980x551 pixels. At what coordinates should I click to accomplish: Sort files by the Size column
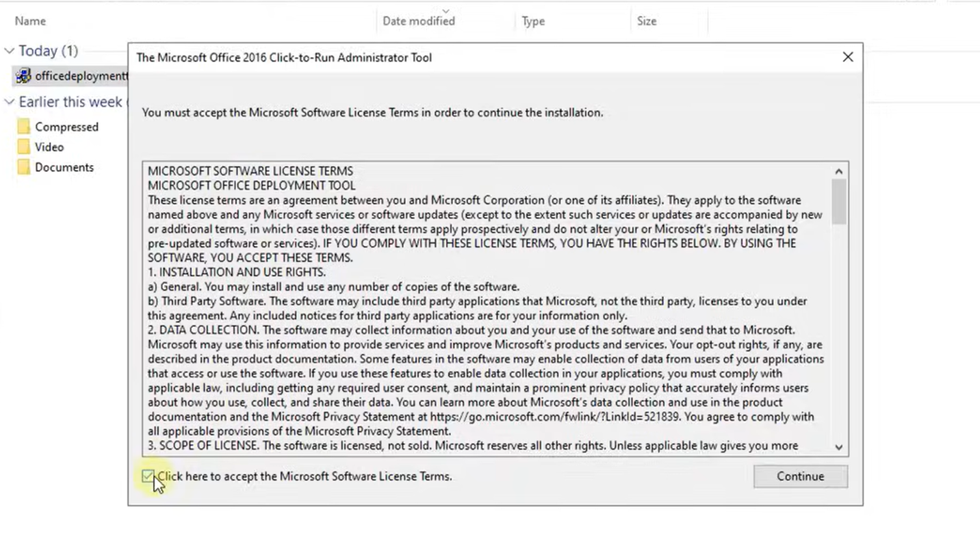[x=647, y=21]
